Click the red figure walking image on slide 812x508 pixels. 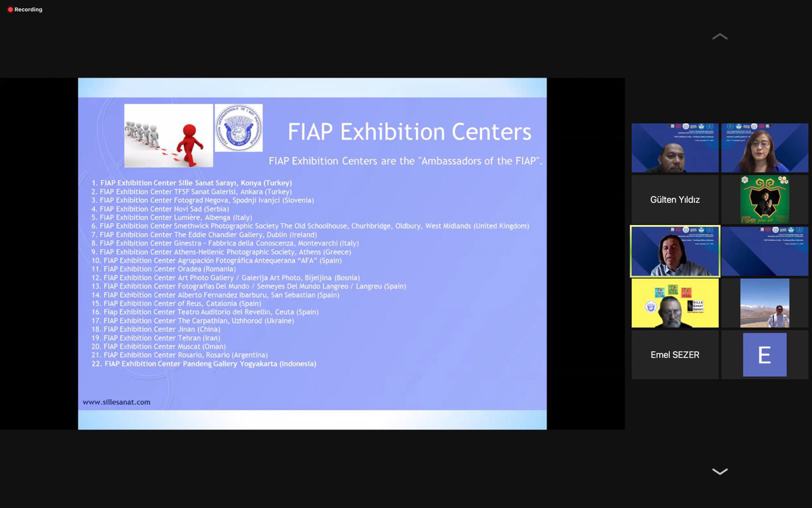tap(168, 135)
